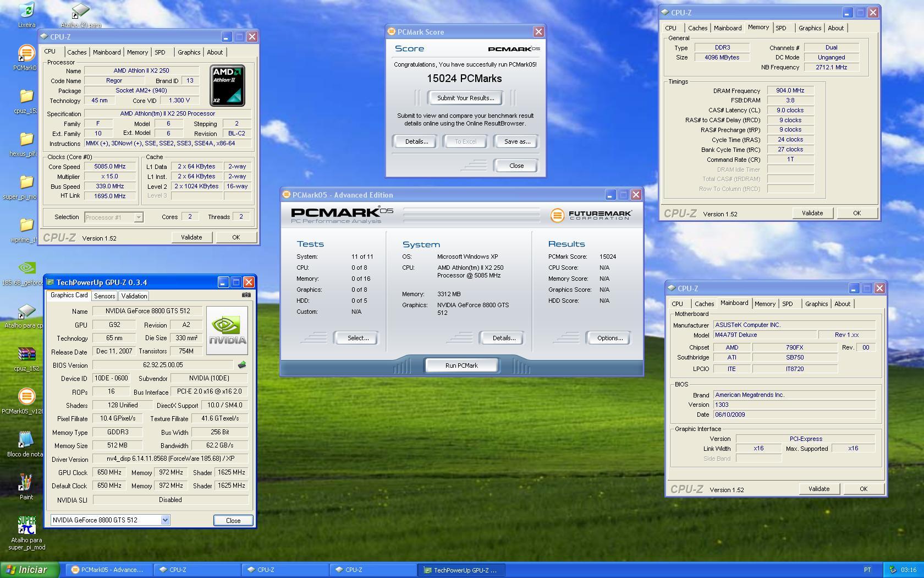The width and height of the screenshot is (924, 578).
Task: Click Save as in PCMark Score dialog
Action: click(x=517, y=141)
